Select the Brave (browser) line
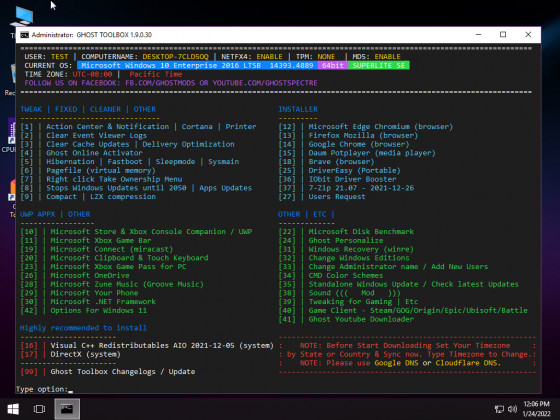Viewport: 560px width, 420px height. click(x=326, y=162)
